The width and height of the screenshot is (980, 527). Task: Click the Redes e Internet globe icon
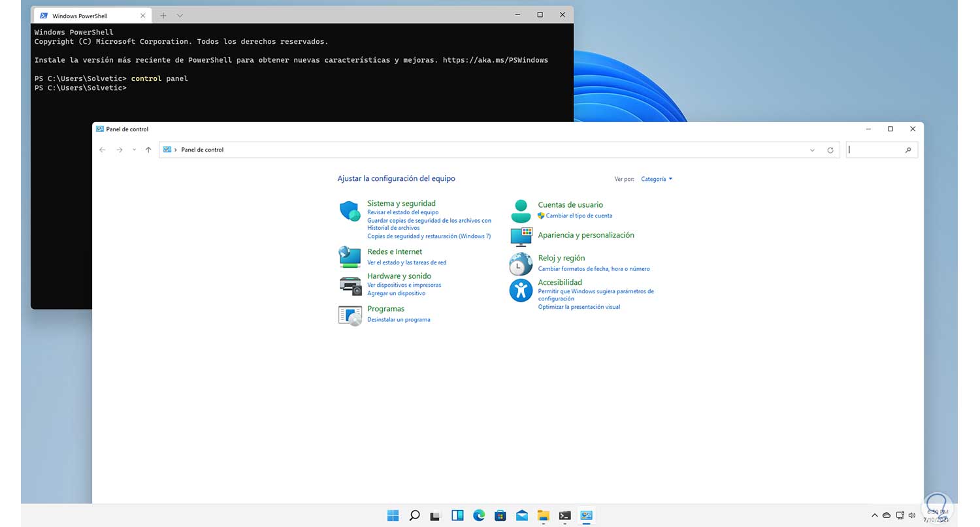(350, 257)
